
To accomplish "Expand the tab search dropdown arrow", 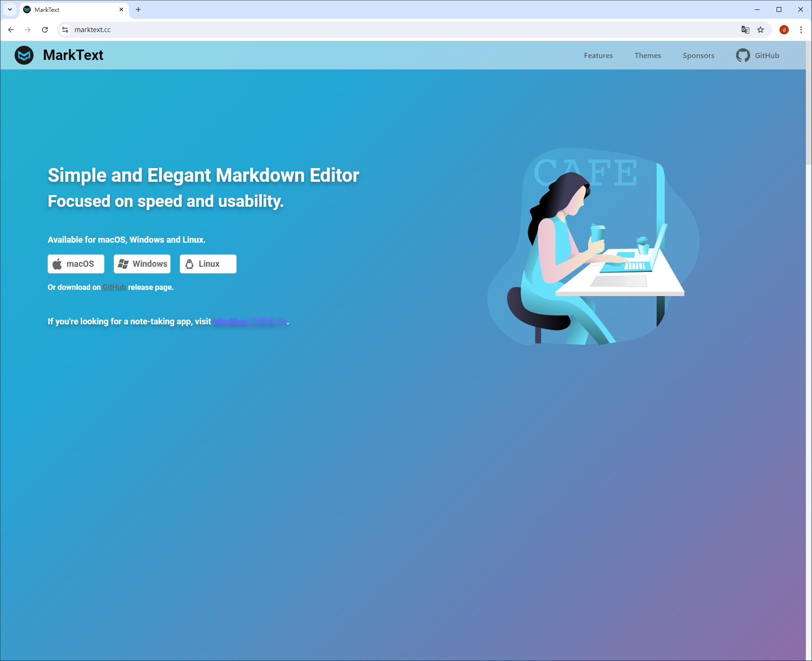I will coord(10,9).
